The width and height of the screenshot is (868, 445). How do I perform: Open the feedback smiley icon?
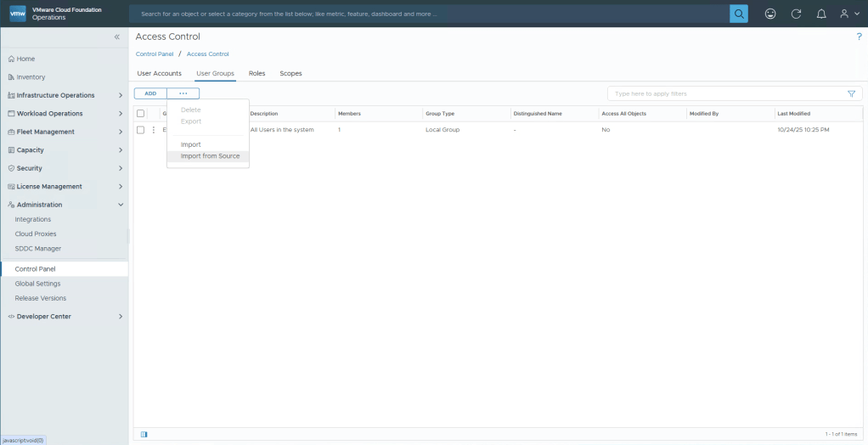pyautogui.click(x=770, y=14)
